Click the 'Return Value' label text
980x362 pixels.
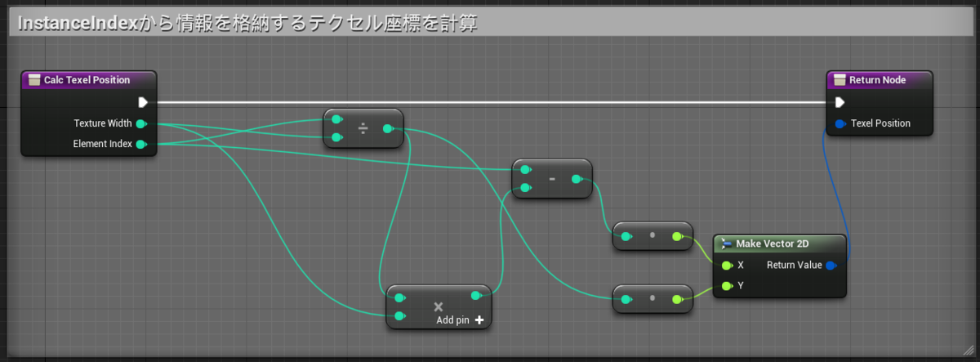pos(795,265)
